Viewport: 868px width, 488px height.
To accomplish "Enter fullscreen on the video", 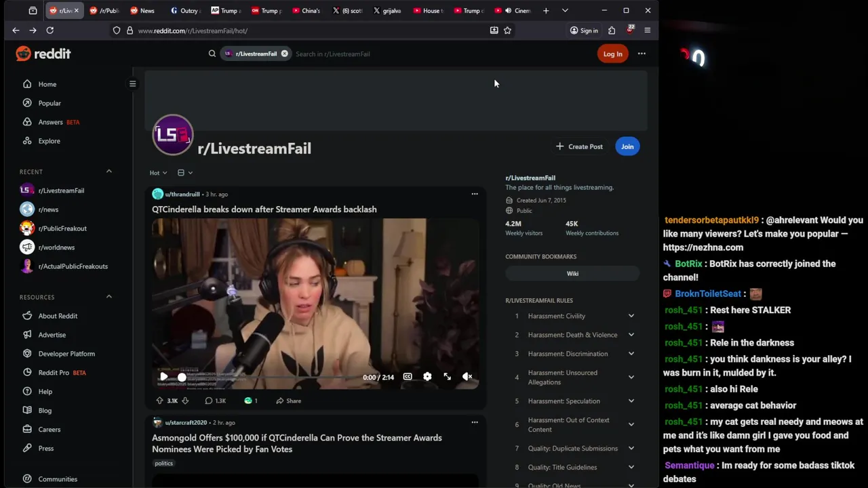I will (448, 377).
